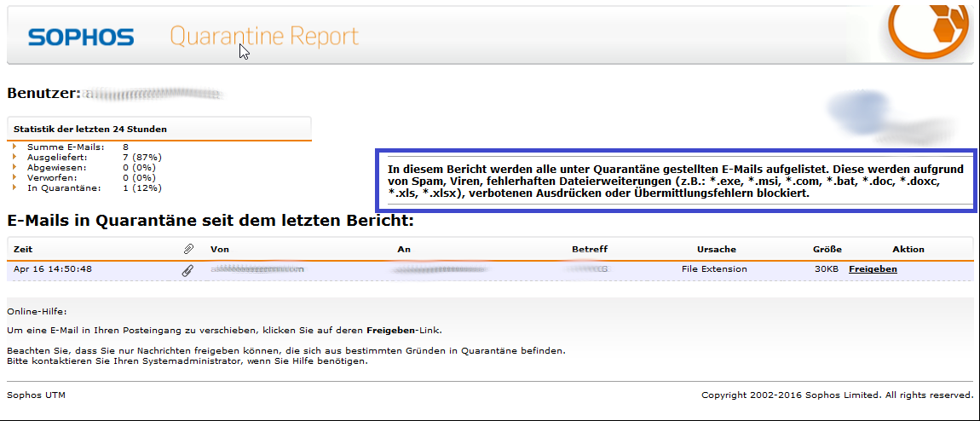Image resolution: width=980 pixels, height=421 pixels.
Task: Click the Statistik der letzten 24 Stunden header
Action: (x=90, y=129)
